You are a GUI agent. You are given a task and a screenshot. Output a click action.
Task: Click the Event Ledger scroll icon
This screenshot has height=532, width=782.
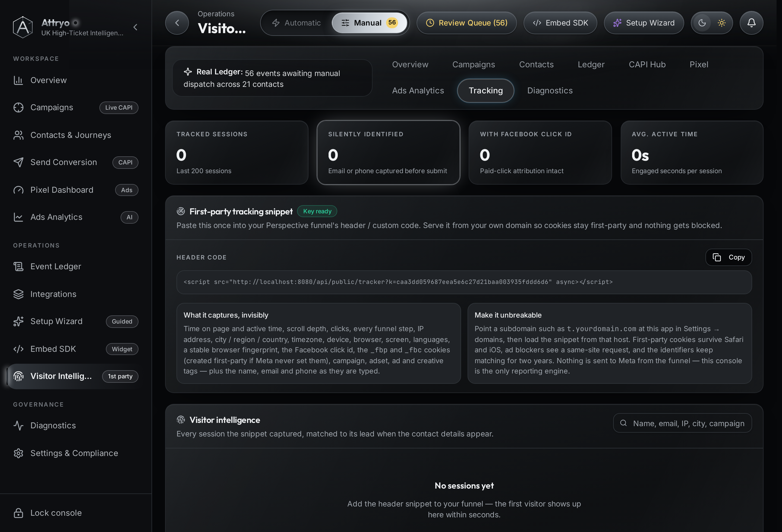point(18,266)
